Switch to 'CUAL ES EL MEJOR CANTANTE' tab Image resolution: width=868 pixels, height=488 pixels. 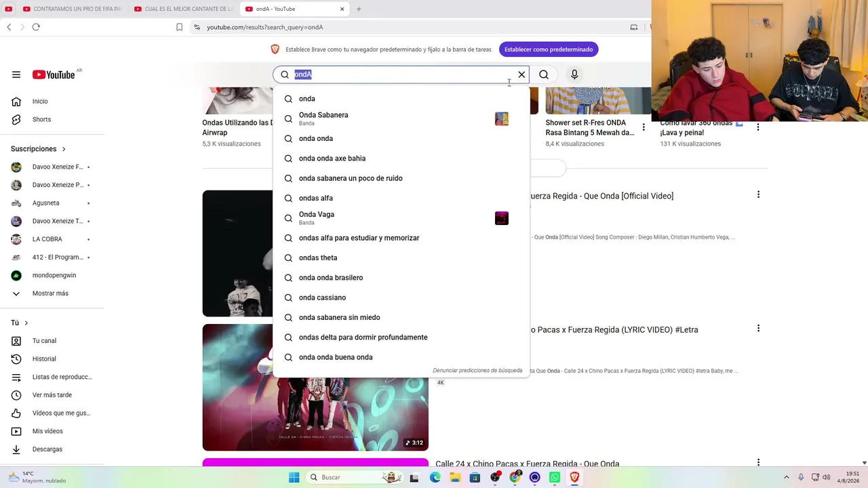(x=183, y=9)
